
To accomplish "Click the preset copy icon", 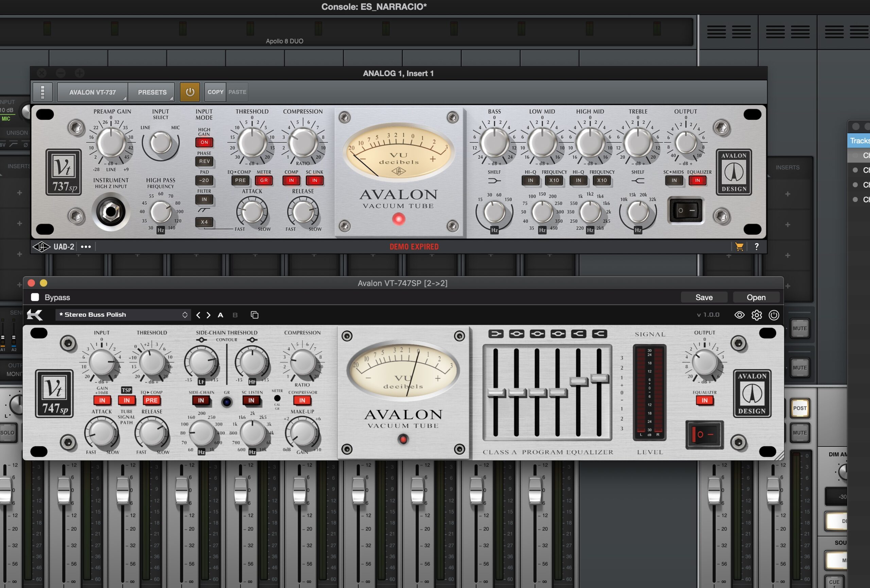I will pos(255,315).
